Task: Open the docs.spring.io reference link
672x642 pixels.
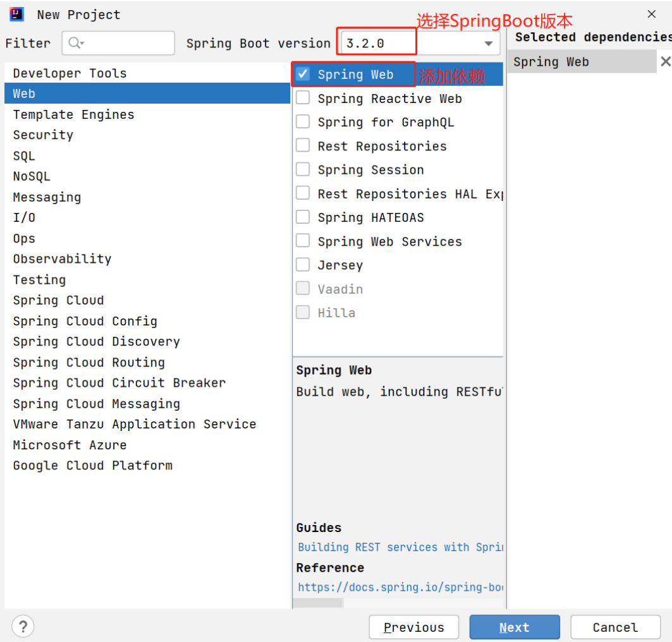Action: pyautogui.click(x=400, y=587)
